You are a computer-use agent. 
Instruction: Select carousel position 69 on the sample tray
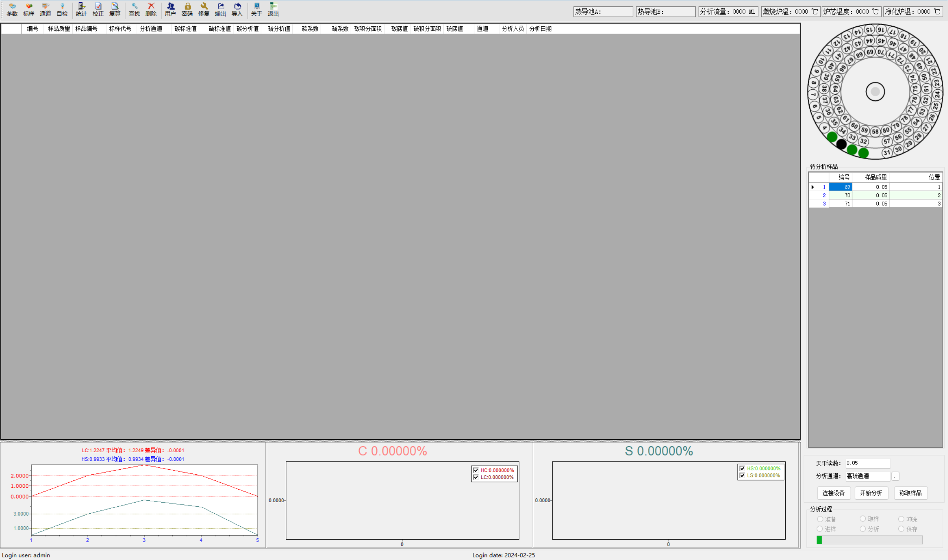(x=870, y=52)
